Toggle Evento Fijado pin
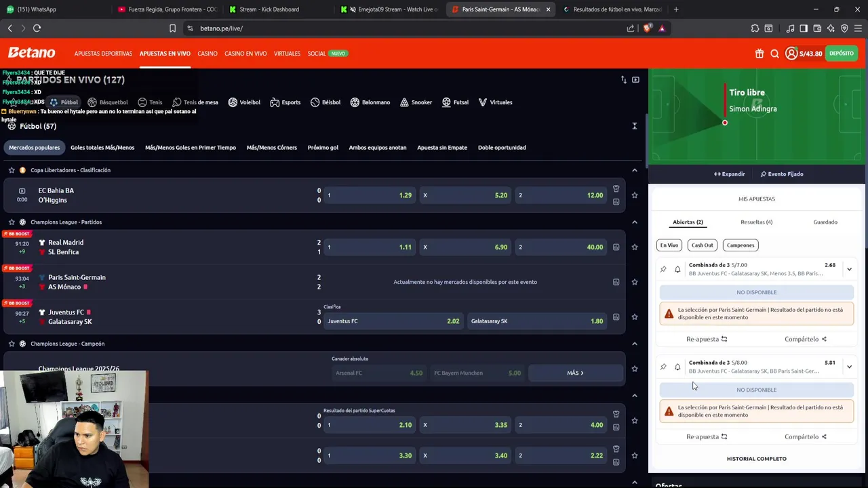Viewport: 868px width, 488px height. click(782, 174)
